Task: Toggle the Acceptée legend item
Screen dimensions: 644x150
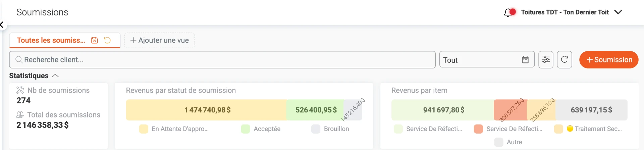Action: point(261,129)
